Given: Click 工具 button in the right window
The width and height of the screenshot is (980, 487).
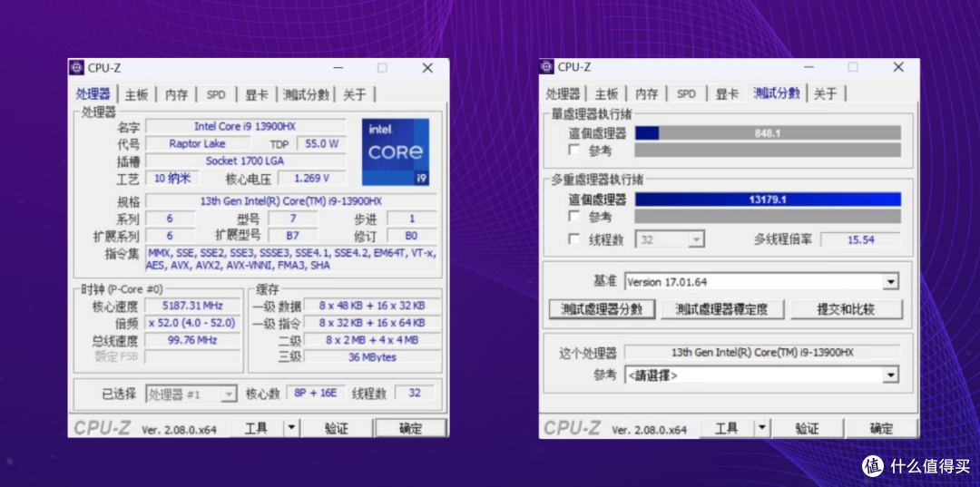Looking at the screenshot, I should pyautogui.click(x=726, y=428).
